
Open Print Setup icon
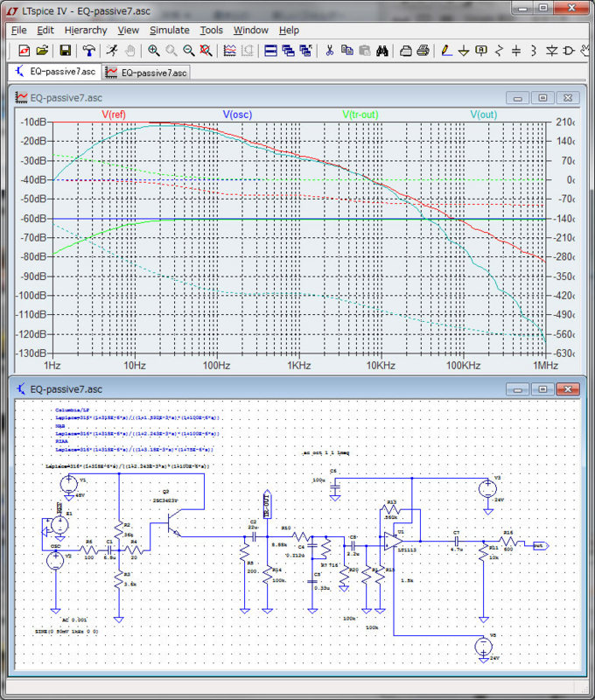pyautogui.click(x=405, y=51)
